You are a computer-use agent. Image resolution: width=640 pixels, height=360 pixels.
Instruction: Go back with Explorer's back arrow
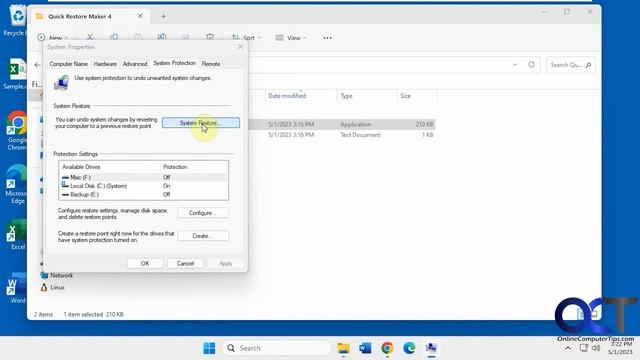point(38,64)
